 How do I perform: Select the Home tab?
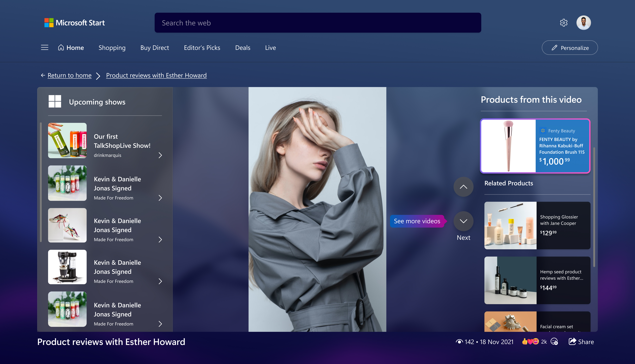tap(71, 47)
